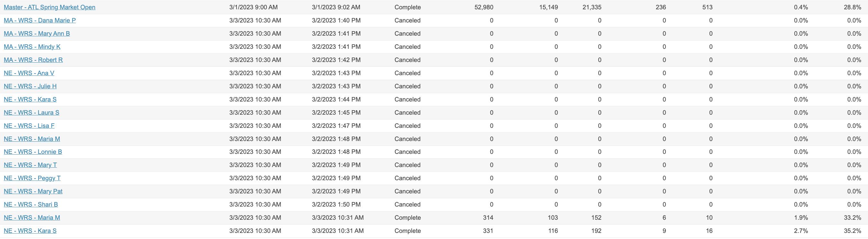Select Complete status in Master campaign row
Screen dimensions: 868x239
pyautogui.click(x=407, y=7)
